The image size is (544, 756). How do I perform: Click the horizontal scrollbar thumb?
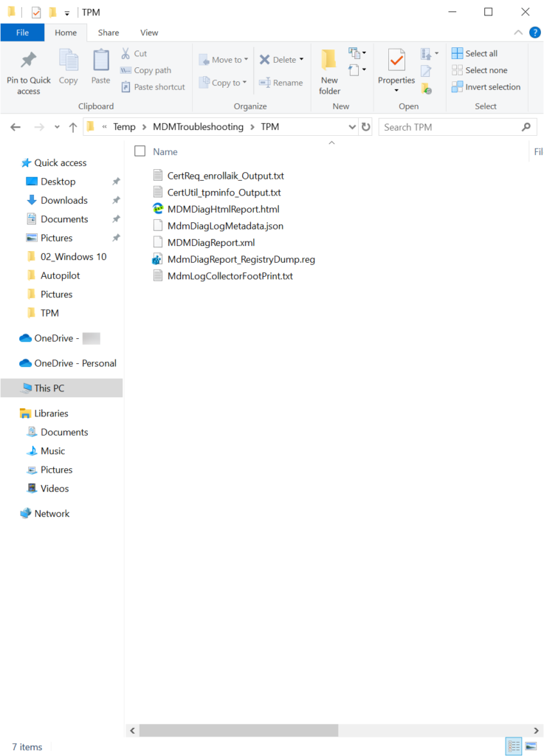tap(238, 730)
